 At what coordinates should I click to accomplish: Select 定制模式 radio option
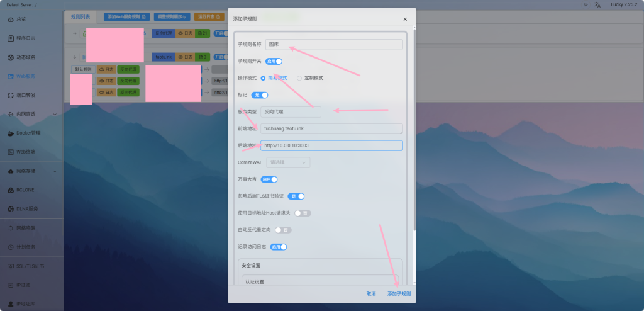310,78
